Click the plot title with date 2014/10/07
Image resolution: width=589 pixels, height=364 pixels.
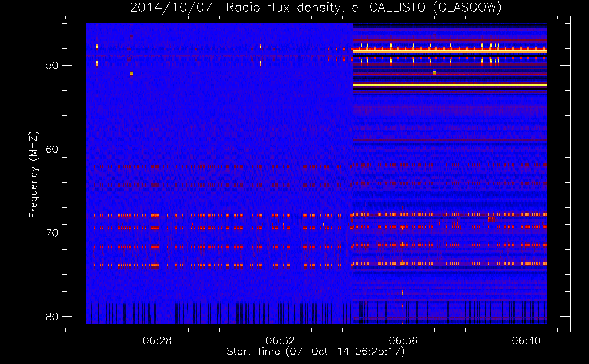(316, 7)
